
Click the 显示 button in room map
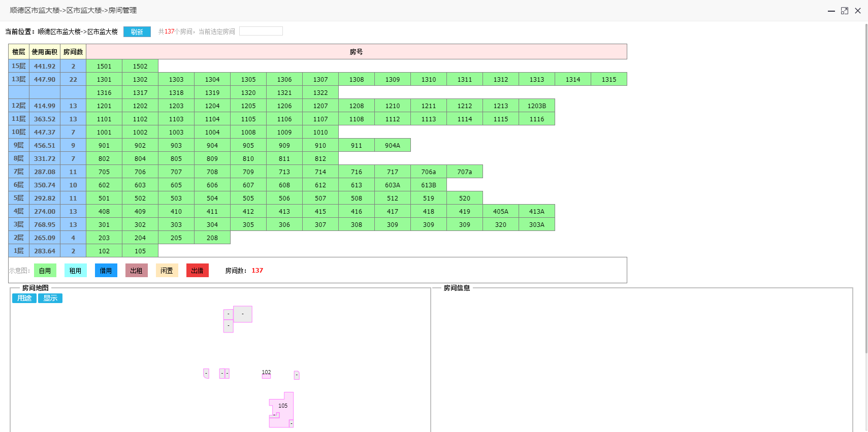50,298
